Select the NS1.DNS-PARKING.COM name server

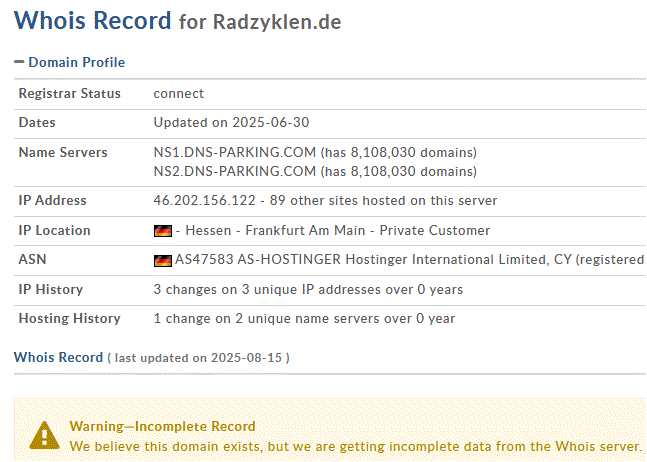point(234,153)
